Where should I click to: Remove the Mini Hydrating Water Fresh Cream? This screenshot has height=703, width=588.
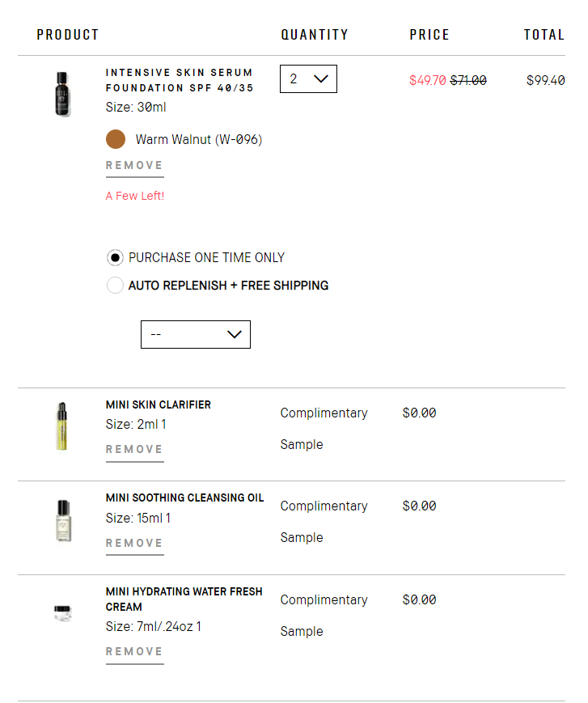pyautogui.click(x=134, y=652)
